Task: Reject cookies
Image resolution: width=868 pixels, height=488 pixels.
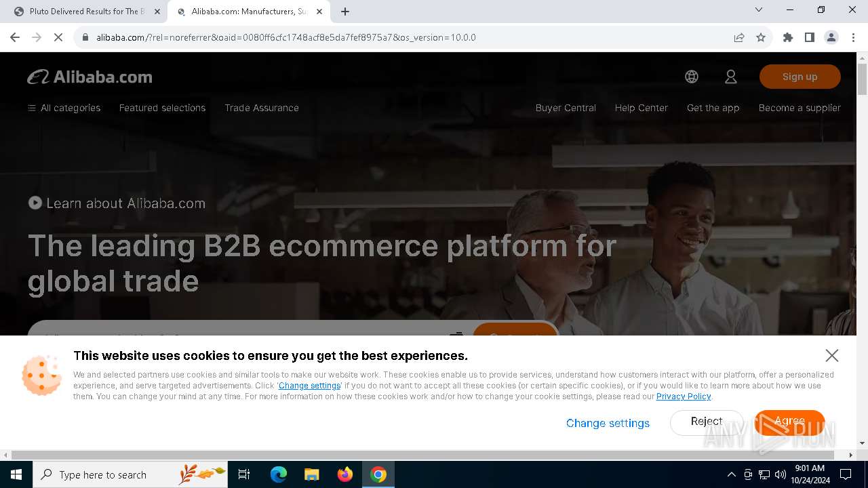Action: click(x=707, y=422)
